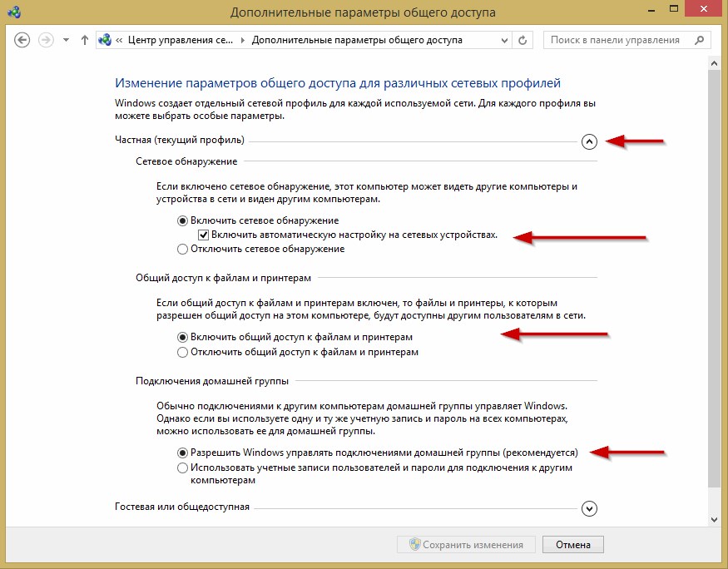Click the Back navigation arrow

coord(22,40)
